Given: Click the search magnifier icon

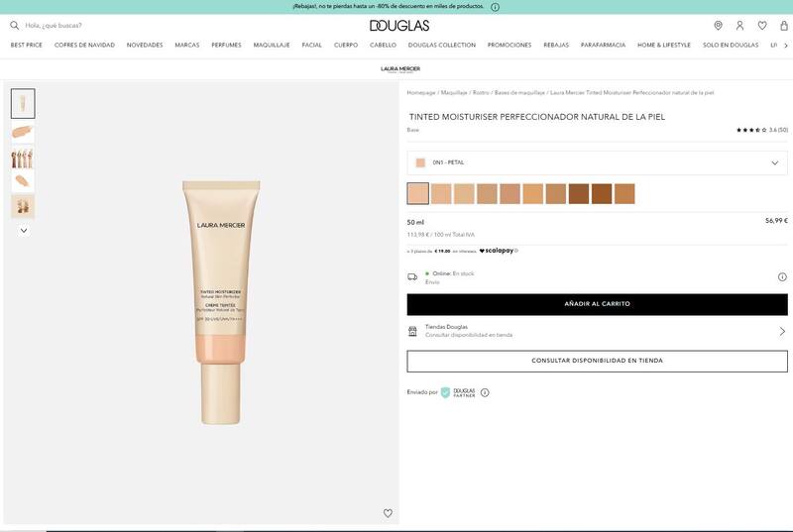Looking at the screenshot, I should pos(14,25).
